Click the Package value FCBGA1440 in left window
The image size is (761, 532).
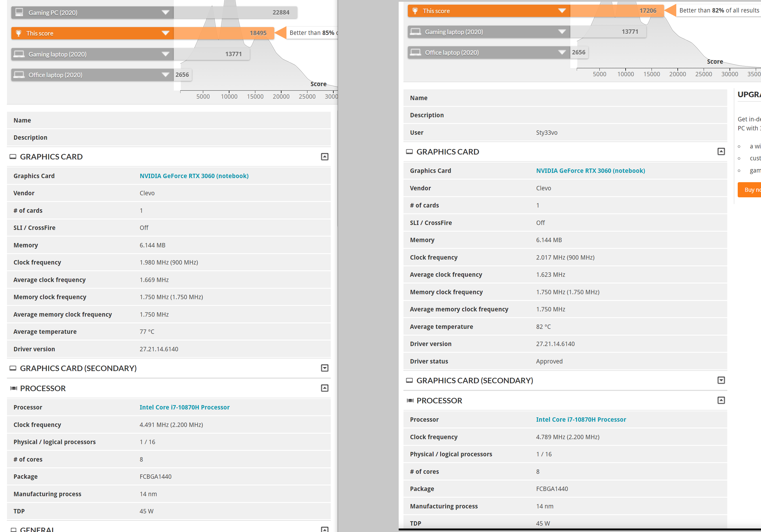tap(155, 476)
